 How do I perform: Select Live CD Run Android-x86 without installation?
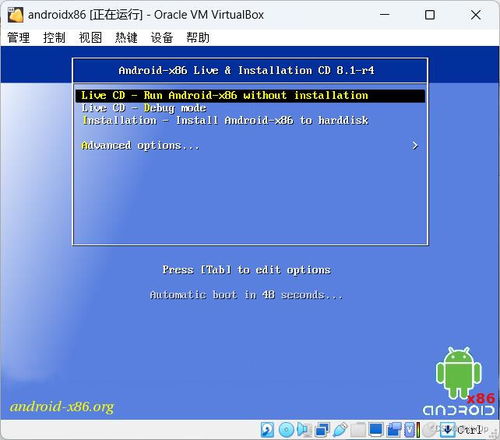(x=250, y=96)
